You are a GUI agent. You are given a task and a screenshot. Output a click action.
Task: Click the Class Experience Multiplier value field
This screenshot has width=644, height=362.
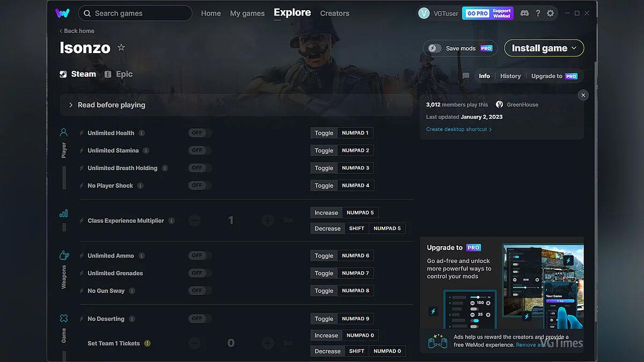click(231, 220)
